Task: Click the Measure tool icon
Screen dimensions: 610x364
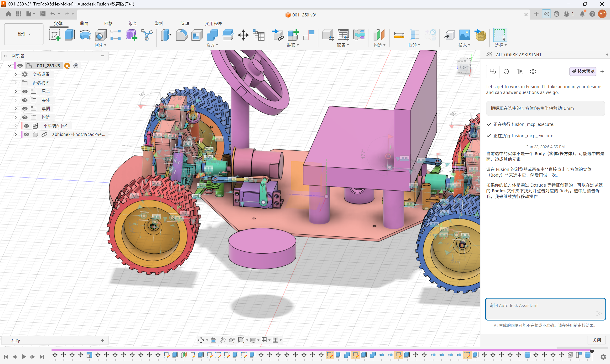Action: [x=399, y=35]
